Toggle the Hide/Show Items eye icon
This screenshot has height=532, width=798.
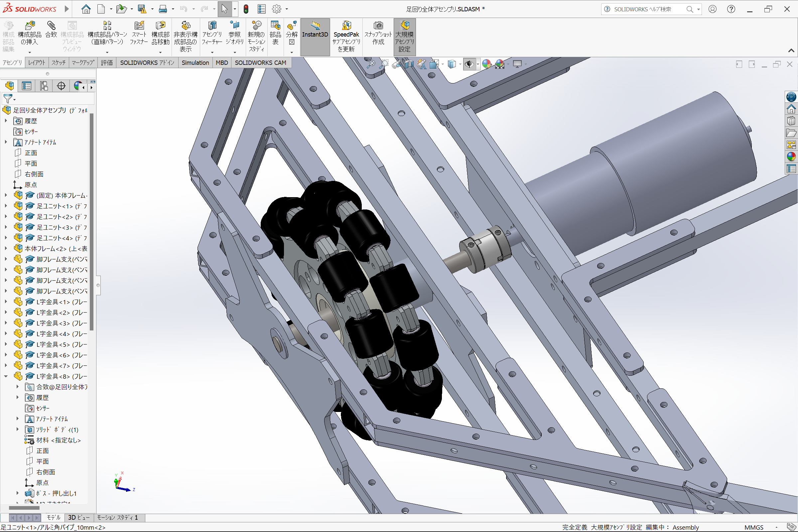pos(469,64)
